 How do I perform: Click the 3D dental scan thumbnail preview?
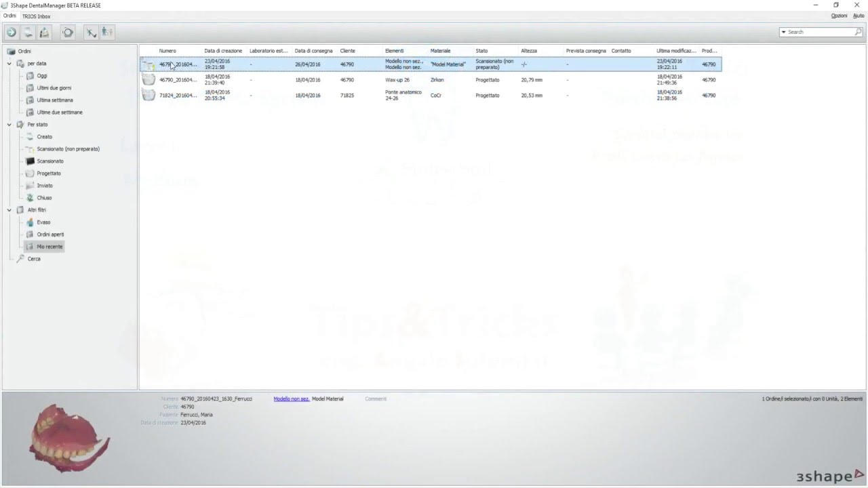pyautogui.click(x=69, y=439)
